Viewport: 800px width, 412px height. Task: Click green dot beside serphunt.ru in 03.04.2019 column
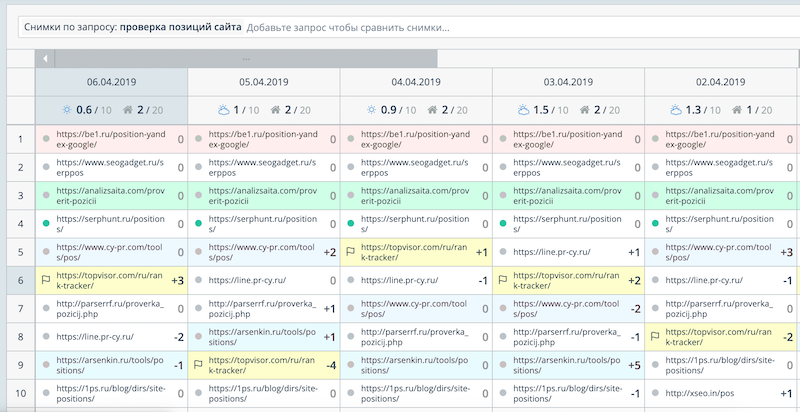pyautogui.click(x=503, y=224)
